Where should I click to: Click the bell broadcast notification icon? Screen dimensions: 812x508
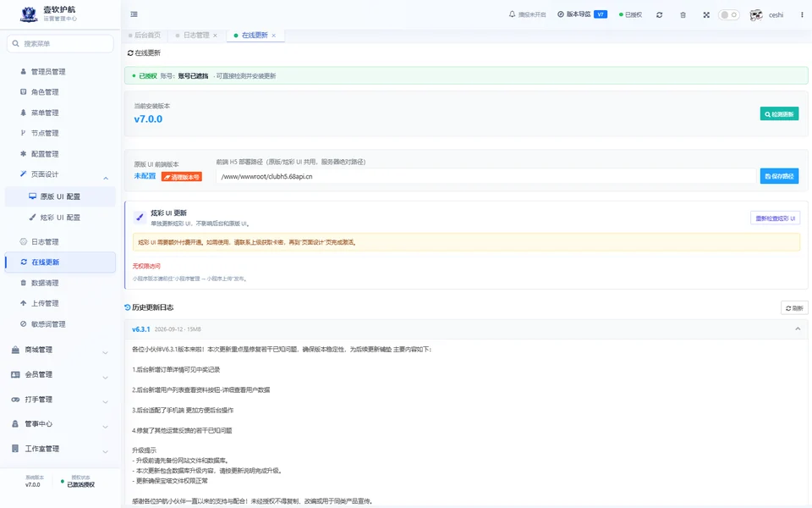tap(513, 14)
